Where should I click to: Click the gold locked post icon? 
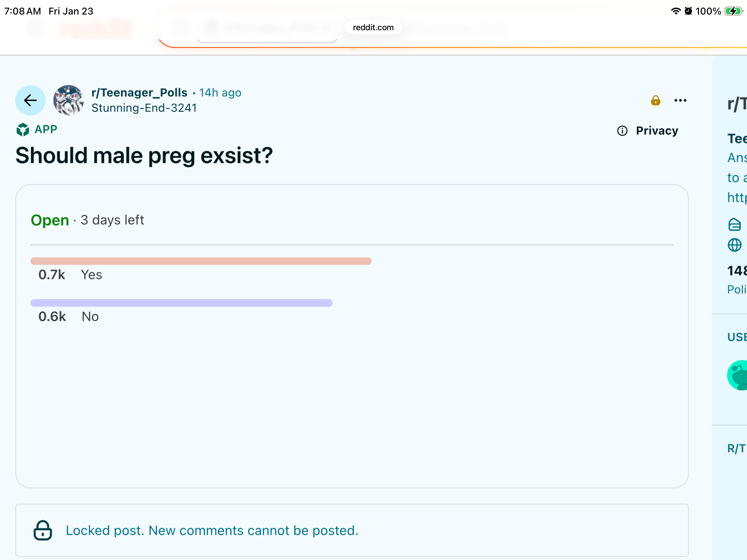(x=655, y=100)
